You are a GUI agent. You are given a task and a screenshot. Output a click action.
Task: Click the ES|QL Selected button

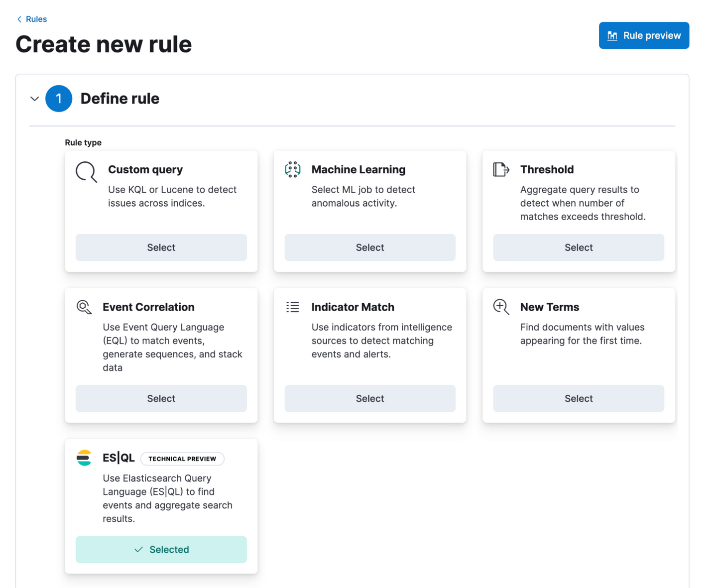click(161, 550)
